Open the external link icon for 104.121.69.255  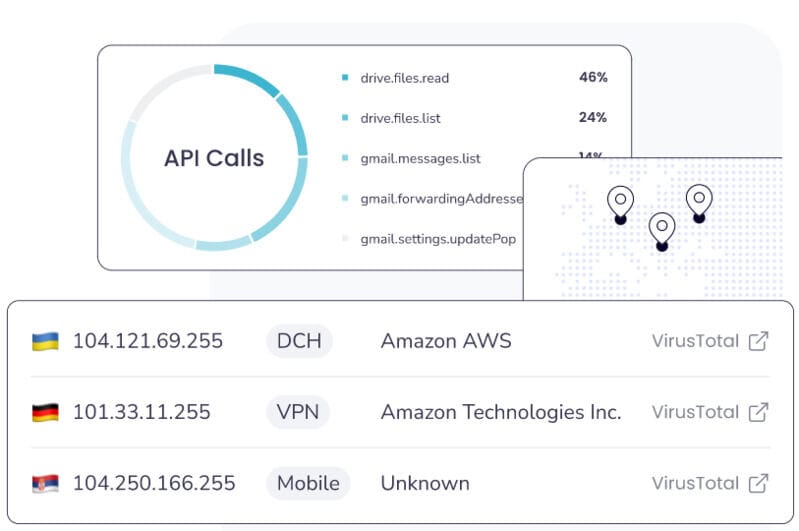(x=758, y=341)
